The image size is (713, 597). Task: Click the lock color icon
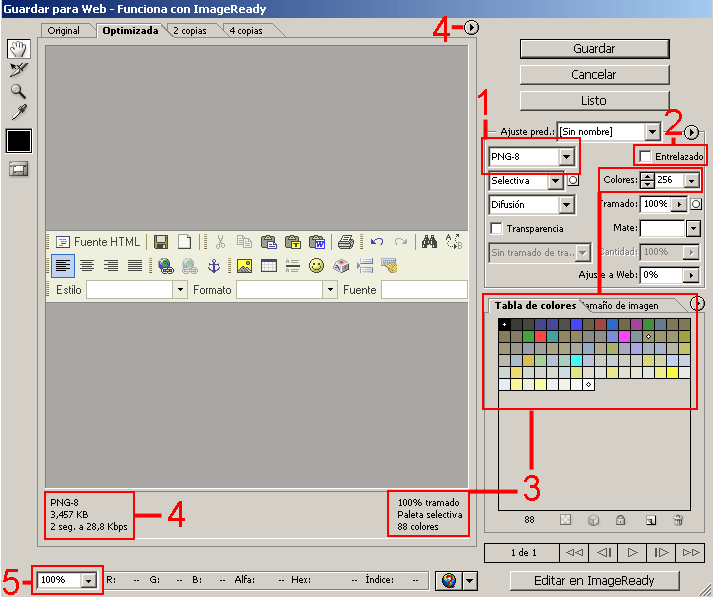click(x=621, y=520)
